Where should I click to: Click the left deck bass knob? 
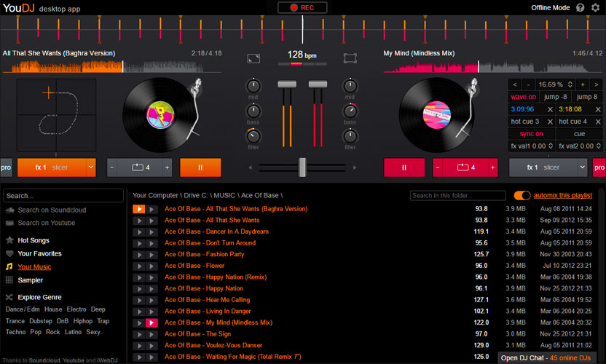pyautogui.click(x=253, y=111)
